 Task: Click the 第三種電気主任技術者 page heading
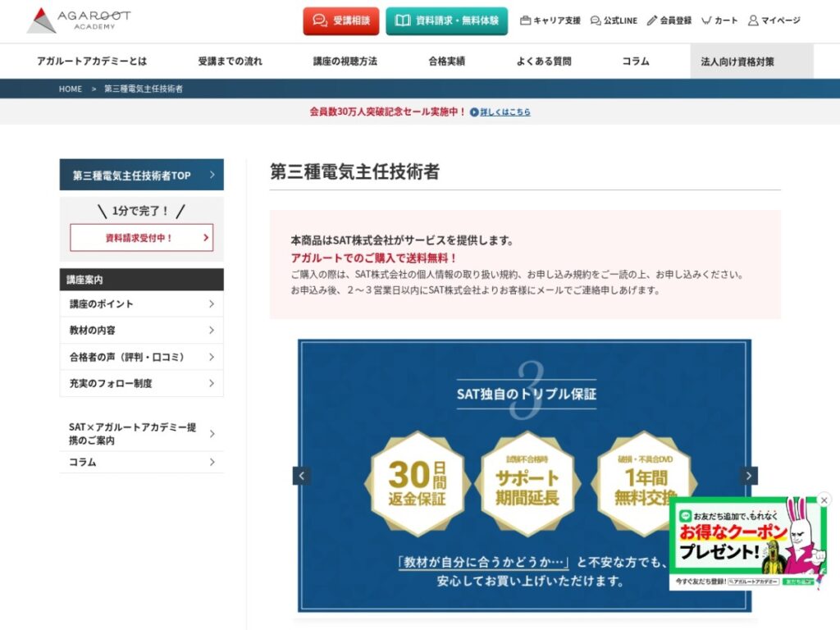point(354,171)
